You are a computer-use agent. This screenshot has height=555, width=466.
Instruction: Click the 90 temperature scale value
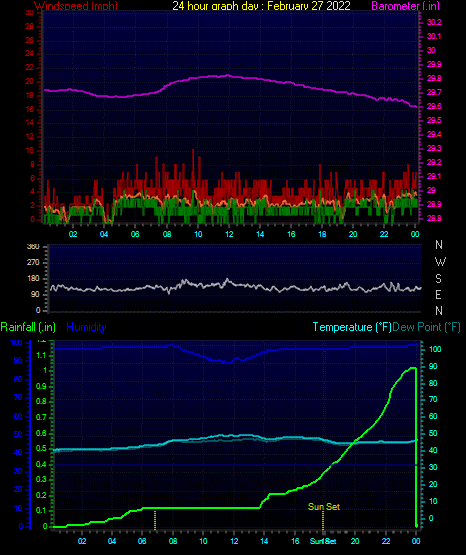[x=433, y=366]
